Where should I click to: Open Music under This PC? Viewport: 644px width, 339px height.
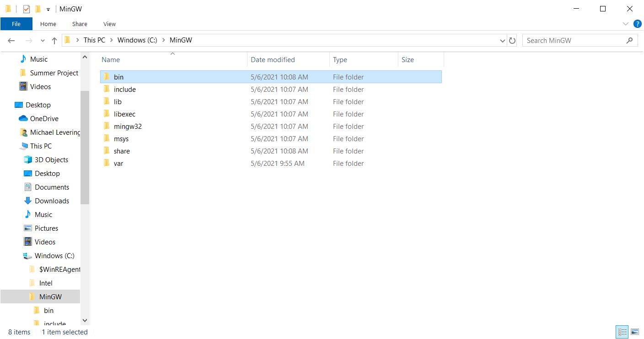pos(43,215)
